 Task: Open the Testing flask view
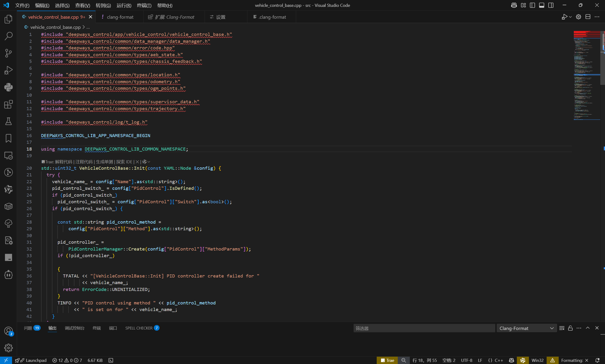coord(8,121)
